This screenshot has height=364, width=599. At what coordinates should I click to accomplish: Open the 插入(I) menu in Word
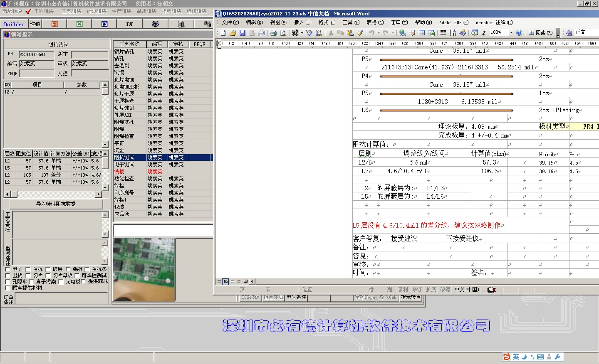(302, 22)
